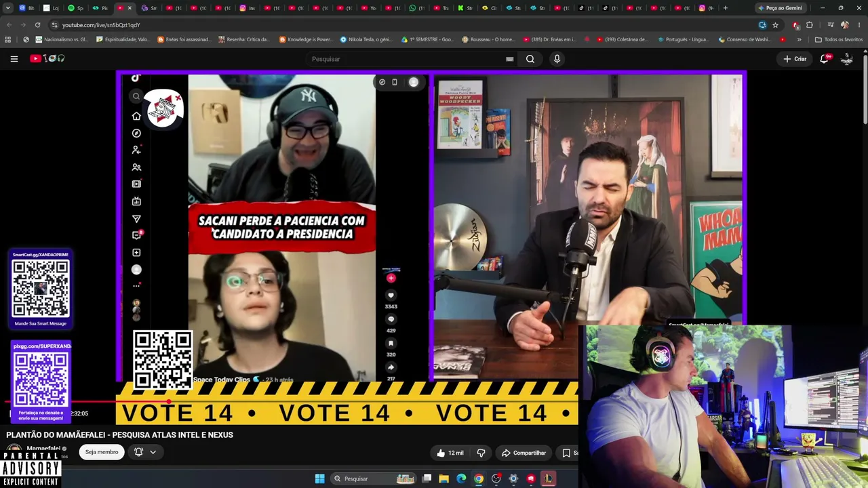This screenshot has width=868, height=488.
Task: Open the Enéas foi assassinad... bookmark
Action: pos(184,39)
